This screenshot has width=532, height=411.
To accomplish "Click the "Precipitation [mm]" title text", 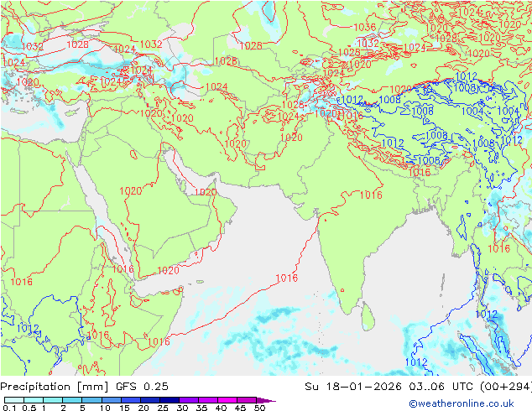I will (x=55, y=387).
